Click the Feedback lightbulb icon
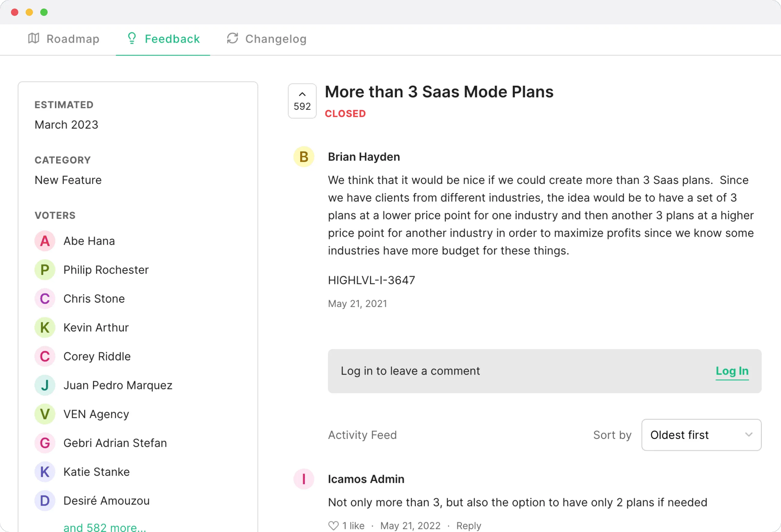Screen dimensions: 781x532 point(132,38)
